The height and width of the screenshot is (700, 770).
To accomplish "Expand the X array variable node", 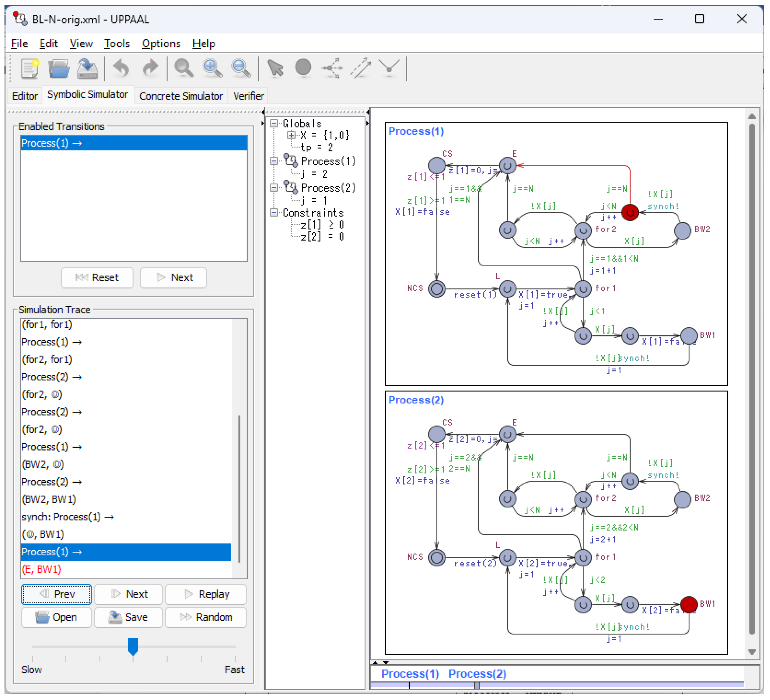I will point(291,135).
